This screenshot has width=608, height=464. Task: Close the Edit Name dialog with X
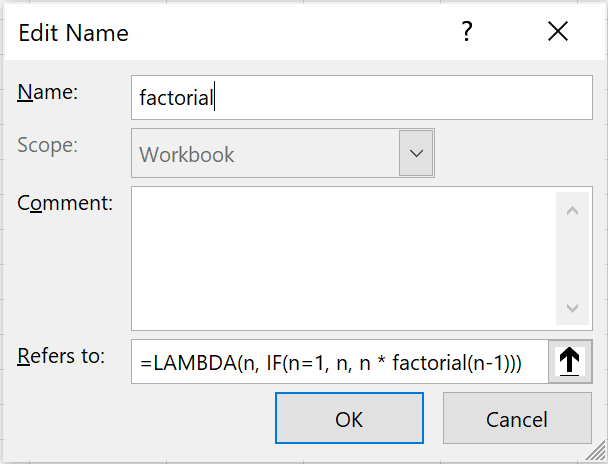[x=557, y=32]
